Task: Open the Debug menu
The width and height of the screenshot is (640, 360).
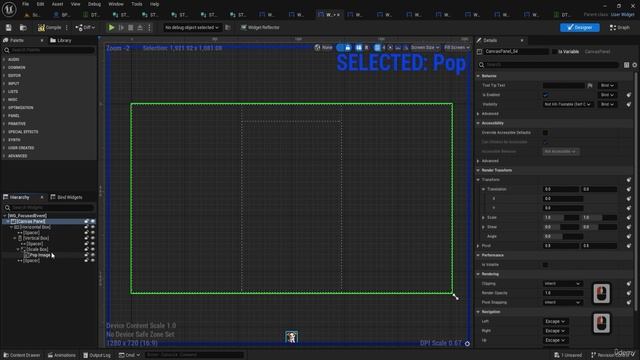Action: point(94,4)
